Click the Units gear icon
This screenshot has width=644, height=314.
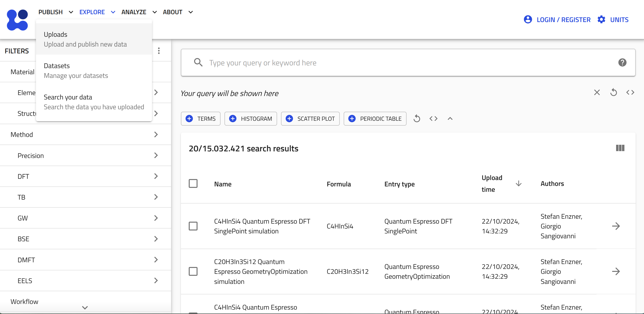pyautogui.click(x=601, y=20)
